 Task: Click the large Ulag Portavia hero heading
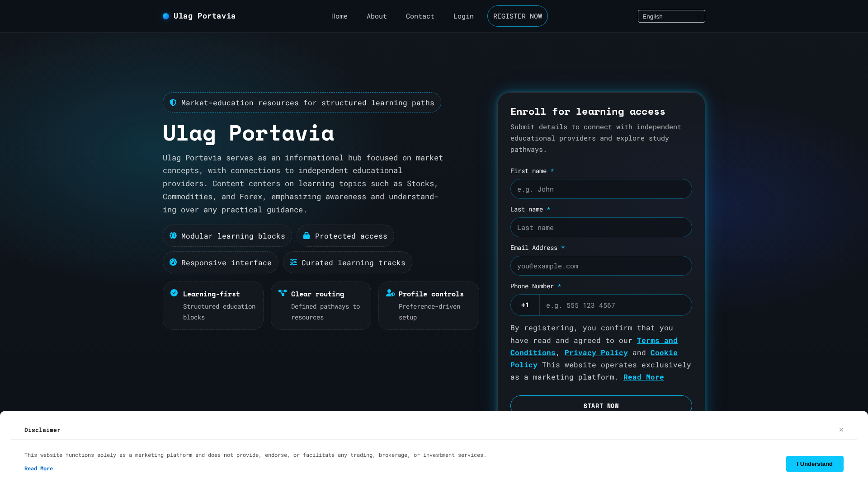[x=248, y=133]
